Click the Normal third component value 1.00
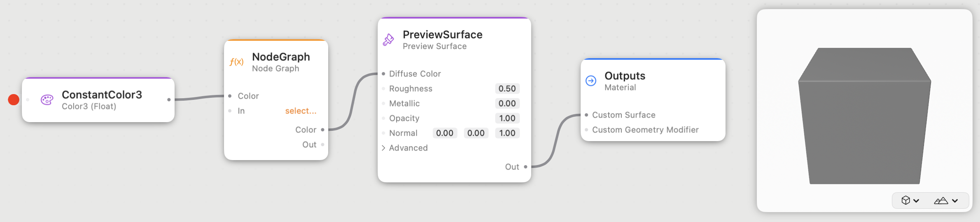 [507, 133]
